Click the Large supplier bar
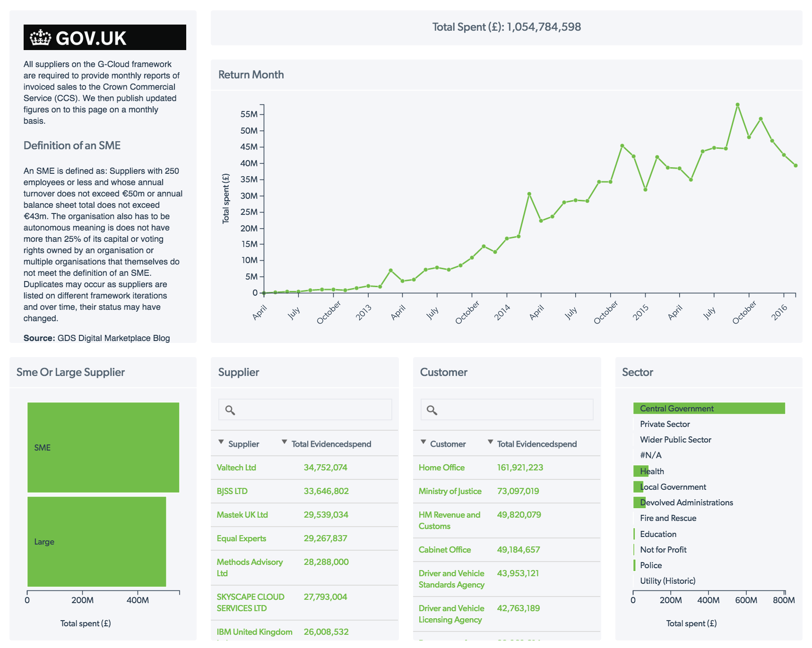Image resolution: width=812 pixels, height=648 pixels. click(x=97, y=541)
